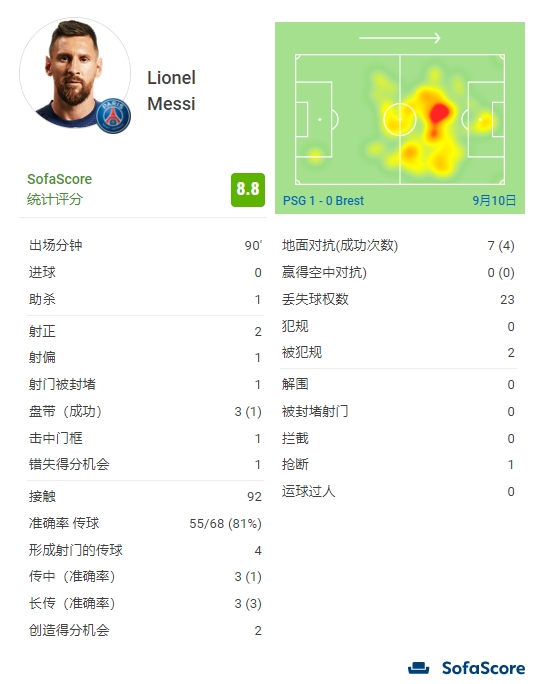543x684 pixels.
Task: Click the PSG club badge icon
Action: click(113, 116)
